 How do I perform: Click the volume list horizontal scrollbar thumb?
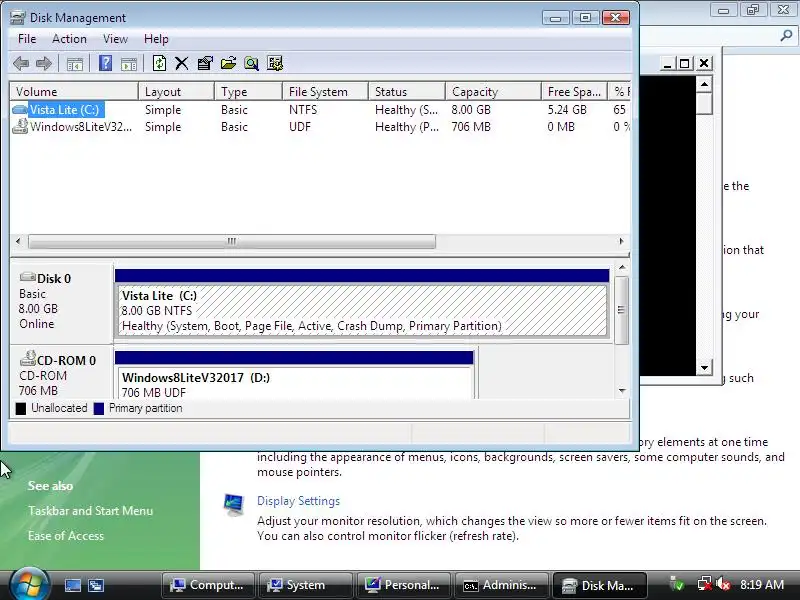click(x=232, y=241)
